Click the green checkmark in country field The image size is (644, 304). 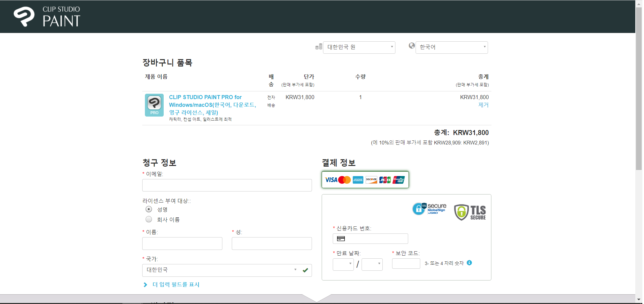305,270
